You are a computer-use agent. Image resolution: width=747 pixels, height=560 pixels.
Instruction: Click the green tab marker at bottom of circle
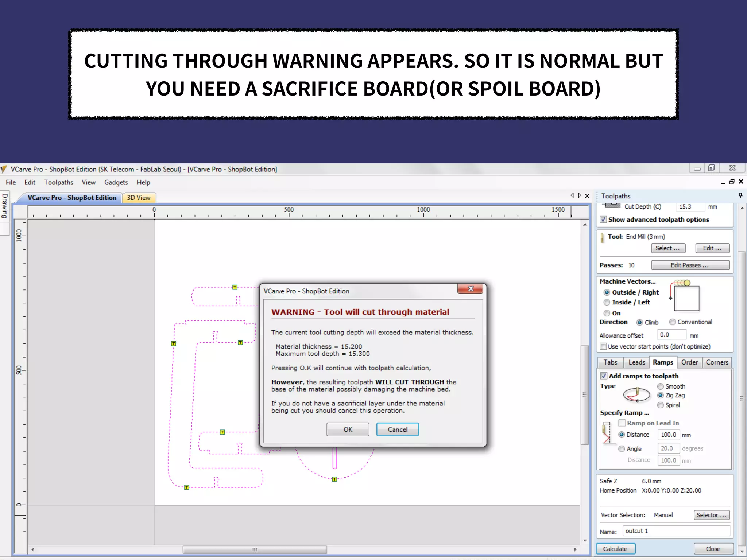[334, 479]
